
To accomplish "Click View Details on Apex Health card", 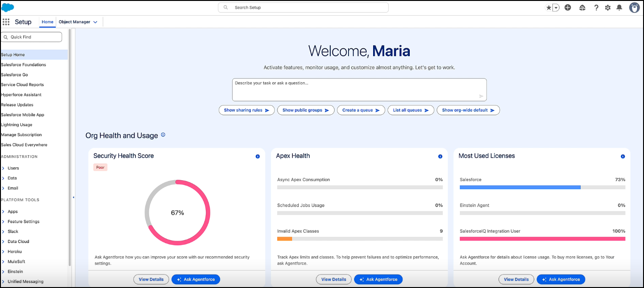I will pyautogui.click(x=334, y=279).
